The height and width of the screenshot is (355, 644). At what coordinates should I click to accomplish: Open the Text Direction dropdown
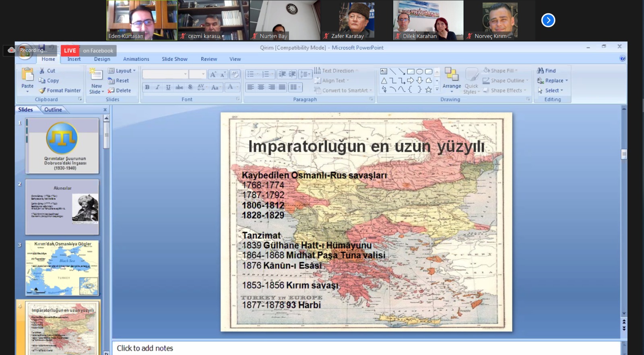point(336,71)
